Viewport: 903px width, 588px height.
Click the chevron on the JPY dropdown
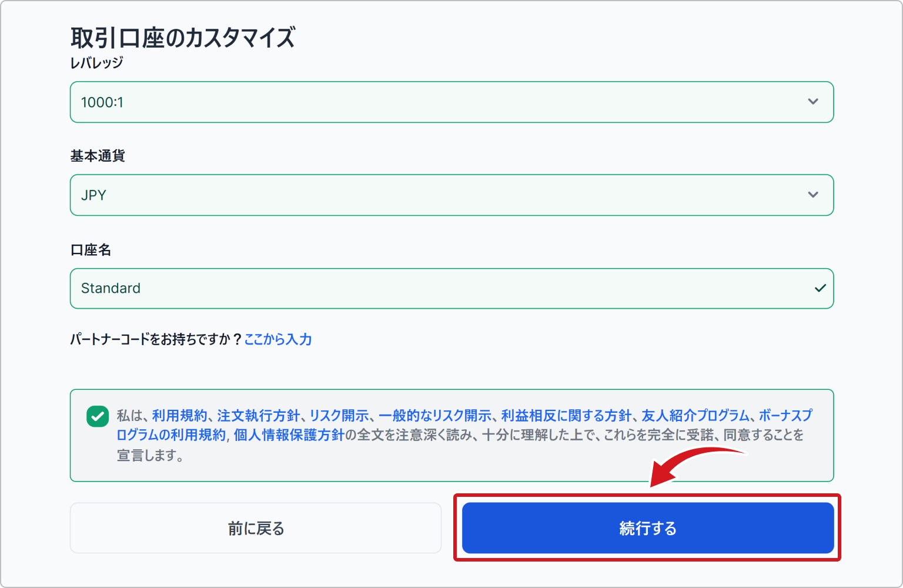click(x=813, y=195)
